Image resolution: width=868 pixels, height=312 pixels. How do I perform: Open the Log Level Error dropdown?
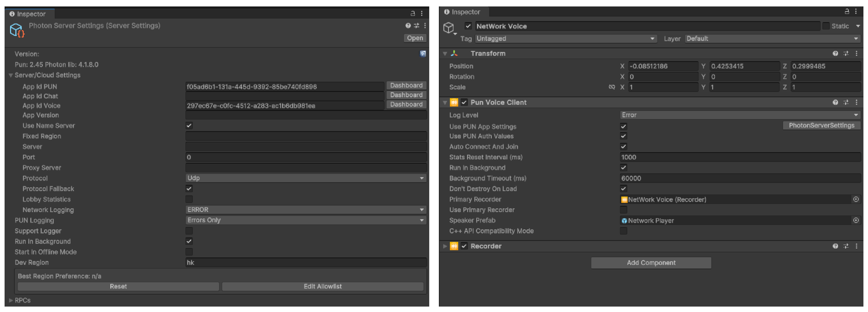(740, 115)
